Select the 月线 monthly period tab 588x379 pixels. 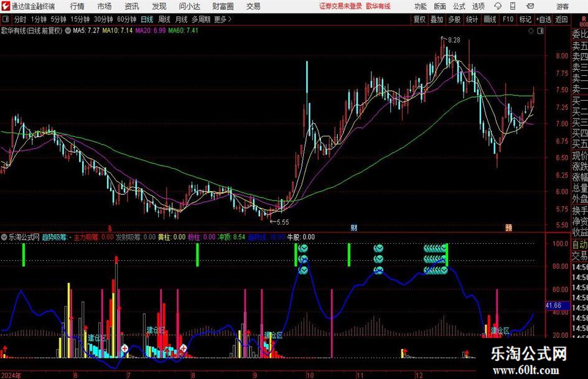point(181,19)
